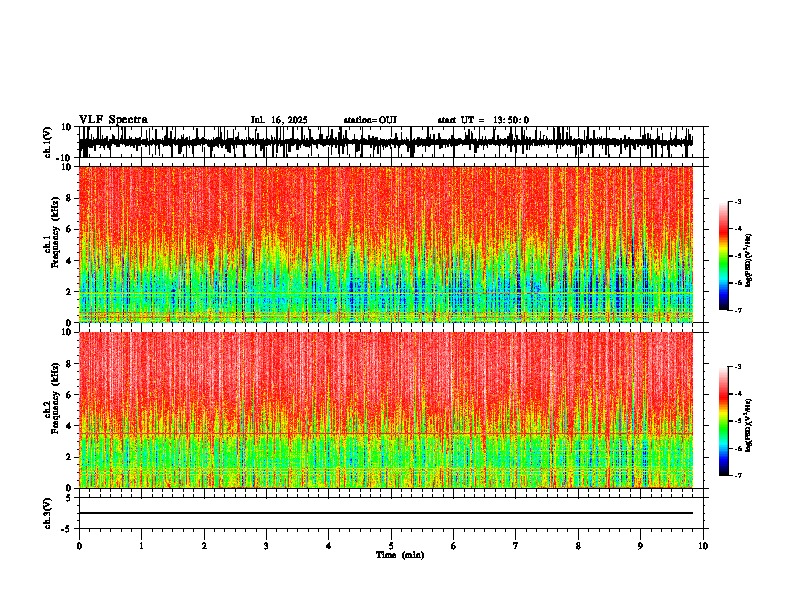This screenshot has height=612, width=792.
Task: Click the "-7" label on ch.2 color bar
Action: point(738,476)
